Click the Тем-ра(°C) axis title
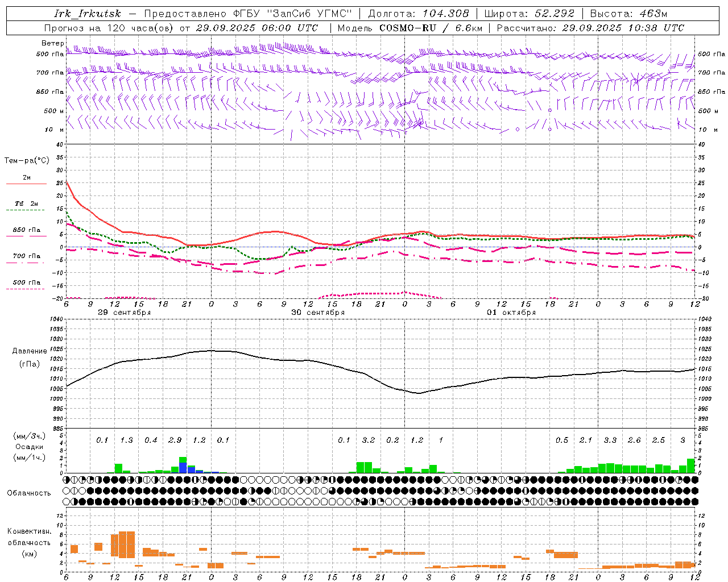The image size is (728, 582). pyautogui.click(x=27, y=161)
